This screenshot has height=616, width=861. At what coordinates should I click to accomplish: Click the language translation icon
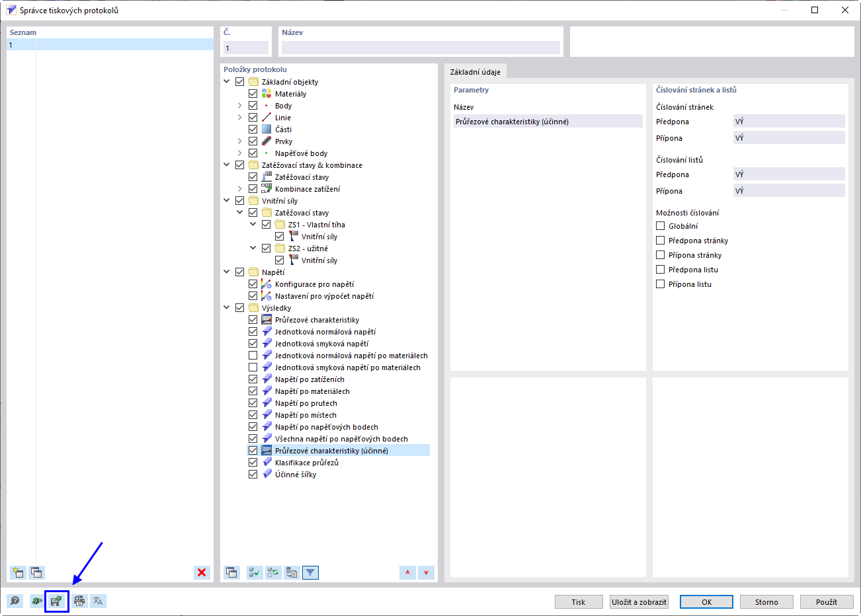(x=98, y=601)
